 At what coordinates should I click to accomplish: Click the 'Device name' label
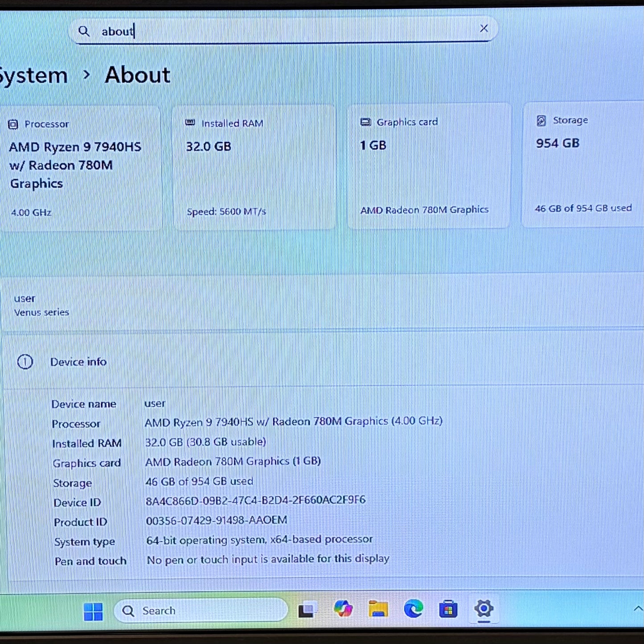[84, 404]
